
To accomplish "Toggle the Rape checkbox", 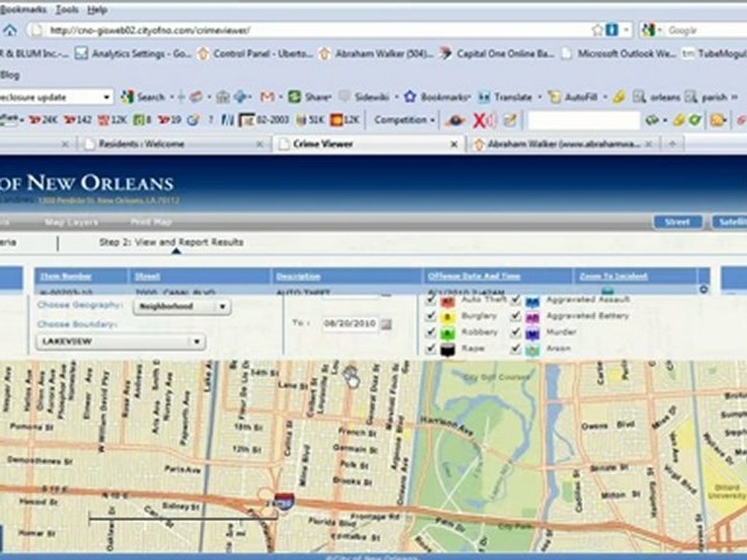I will click(430, 348).
